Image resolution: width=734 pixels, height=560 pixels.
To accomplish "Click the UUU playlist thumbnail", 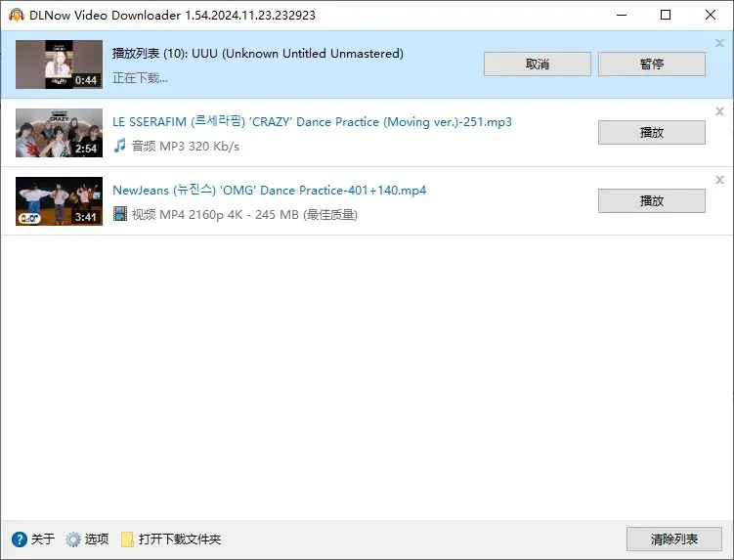I will click(59, 65).
